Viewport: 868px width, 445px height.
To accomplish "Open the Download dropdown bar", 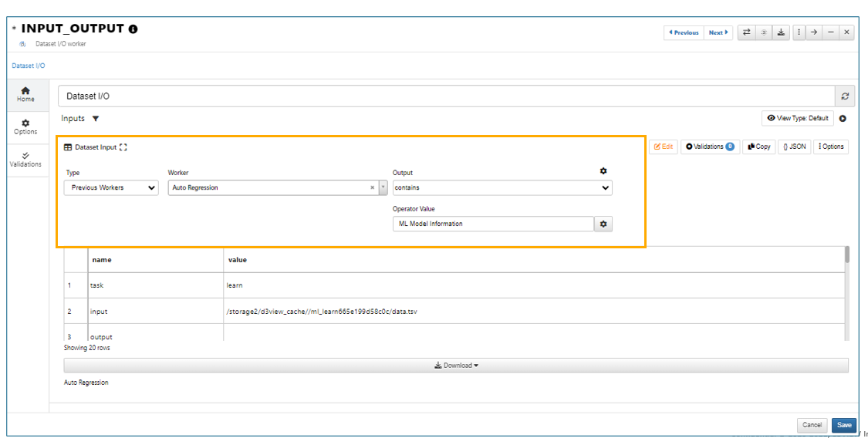I will point(456,366).
